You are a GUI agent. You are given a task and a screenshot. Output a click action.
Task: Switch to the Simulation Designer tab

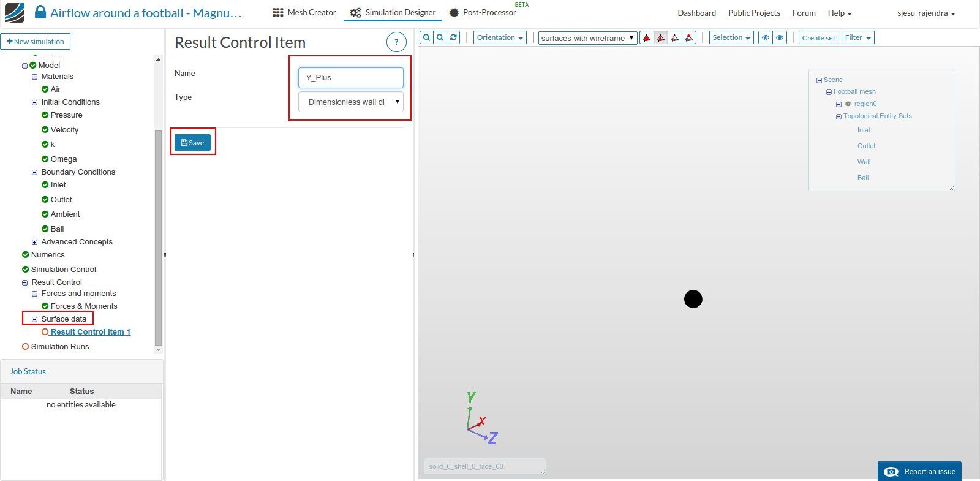pyautogui.click(x=393, y=12)
